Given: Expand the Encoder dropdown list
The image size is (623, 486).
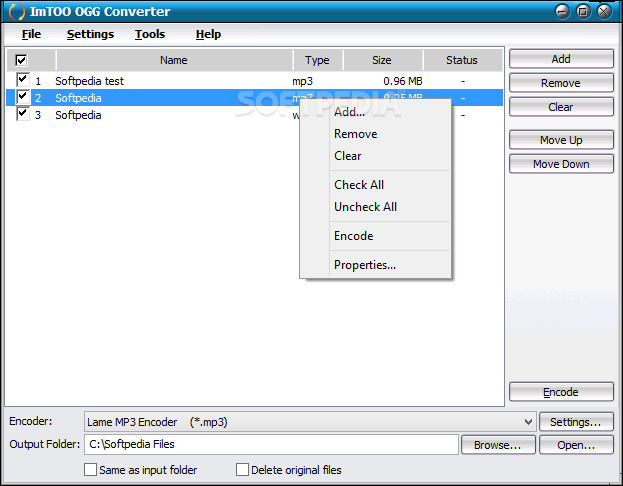Looking at the screenshot, I should [528, 422].
